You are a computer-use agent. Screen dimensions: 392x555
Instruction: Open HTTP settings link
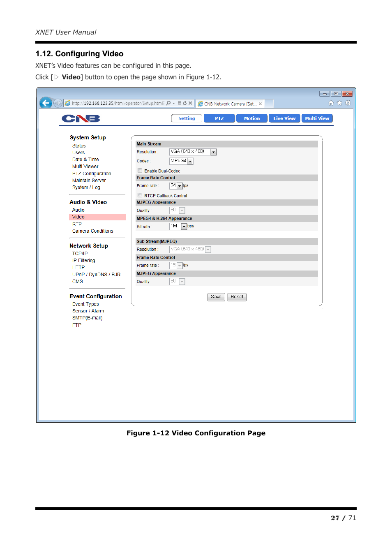pos(78,268)
